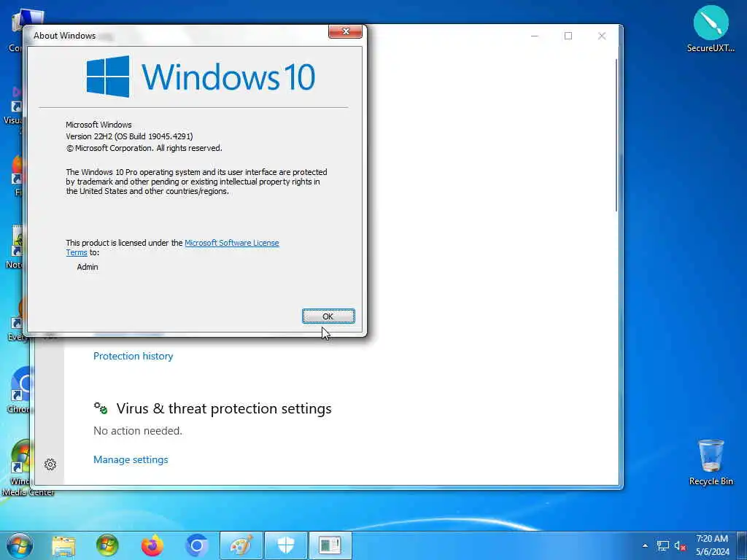Click the muted volume tray icon
The width and height of the screenshot is (747, 560).
680,545
